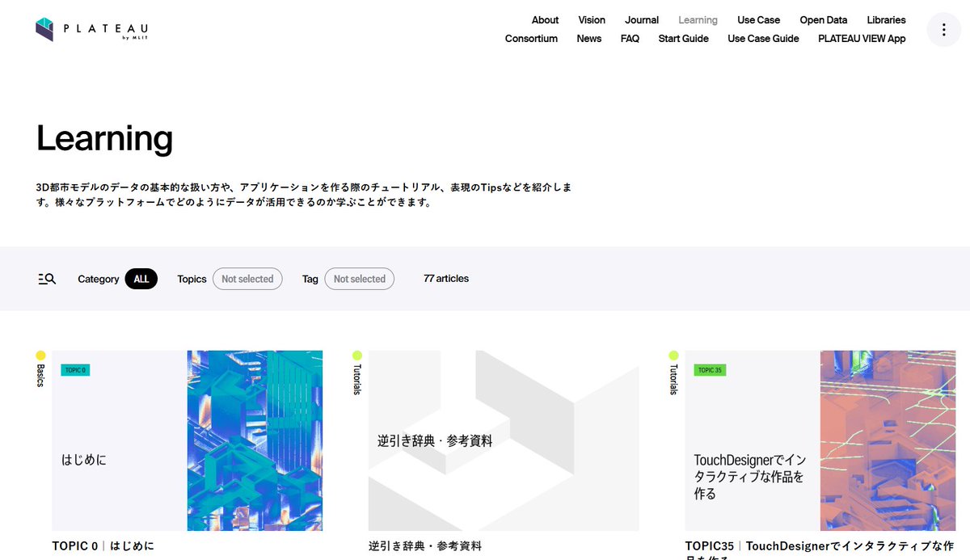The width and height of the screenshot is (970, 560).
Task: Open the Tag Not selected dropdown
Action: click(359, 278)
